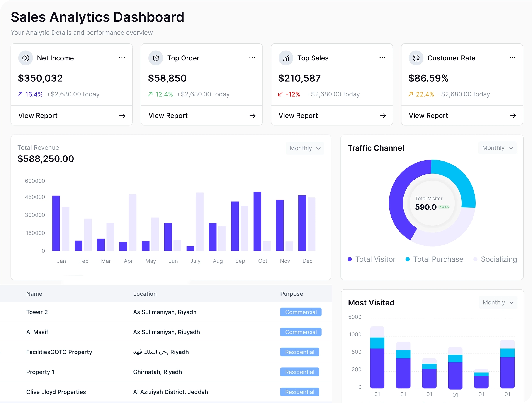Click Customer Rate orange upward trend arrow
This screenshot has height=403, width=532.
click(x=411, y=94)
